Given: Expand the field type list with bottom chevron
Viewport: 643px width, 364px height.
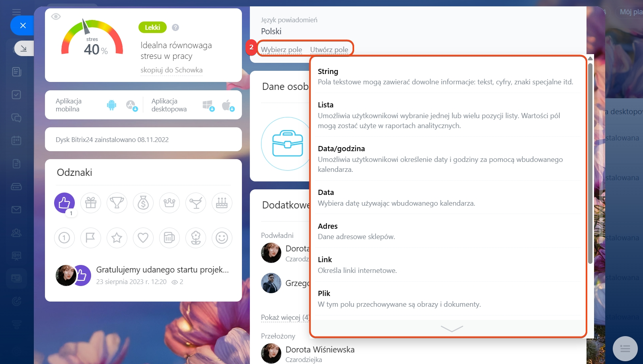Looking at the screenshot, I should tap(452, 329).
